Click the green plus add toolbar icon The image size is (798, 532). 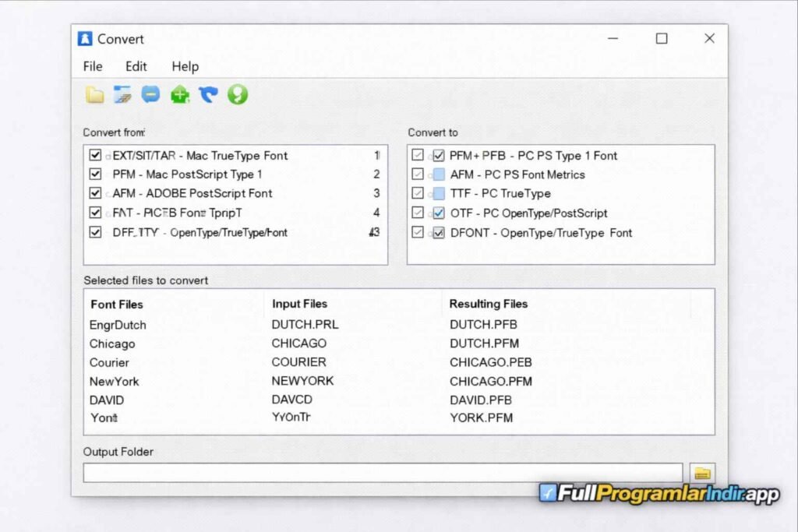[x=180, y=95]
